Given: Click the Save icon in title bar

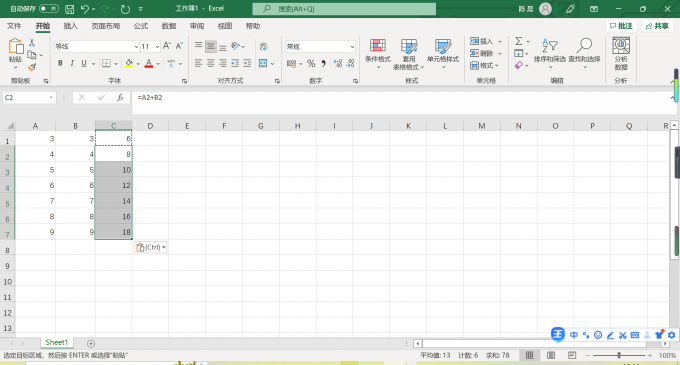Looking at the screenshot, I should (x=69, y=9).
